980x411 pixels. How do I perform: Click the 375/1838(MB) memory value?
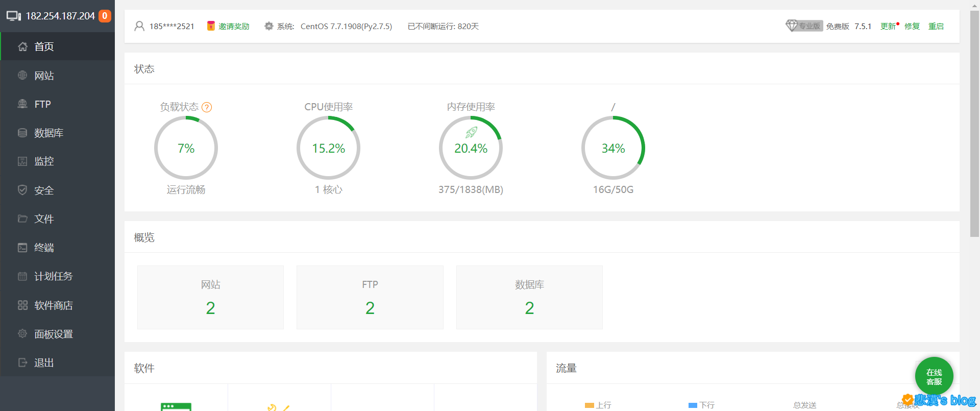[471, 189]
